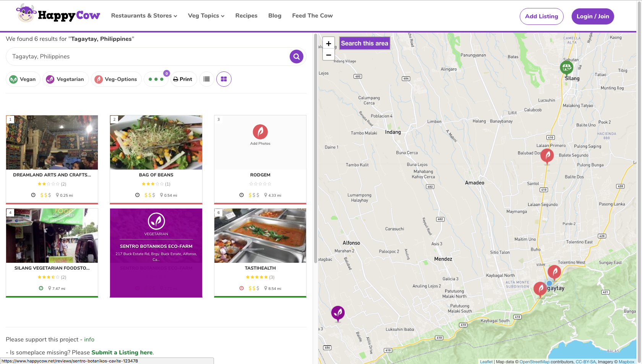Screen dimensions: 642x364
Task: Click the RODGEM listing title
Action: 260,175
